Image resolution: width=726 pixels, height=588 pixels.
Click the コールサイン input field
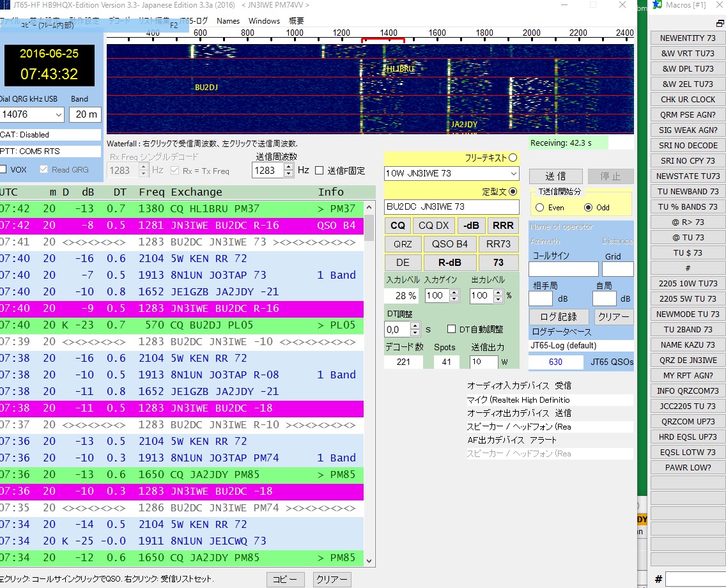[564, 269]
